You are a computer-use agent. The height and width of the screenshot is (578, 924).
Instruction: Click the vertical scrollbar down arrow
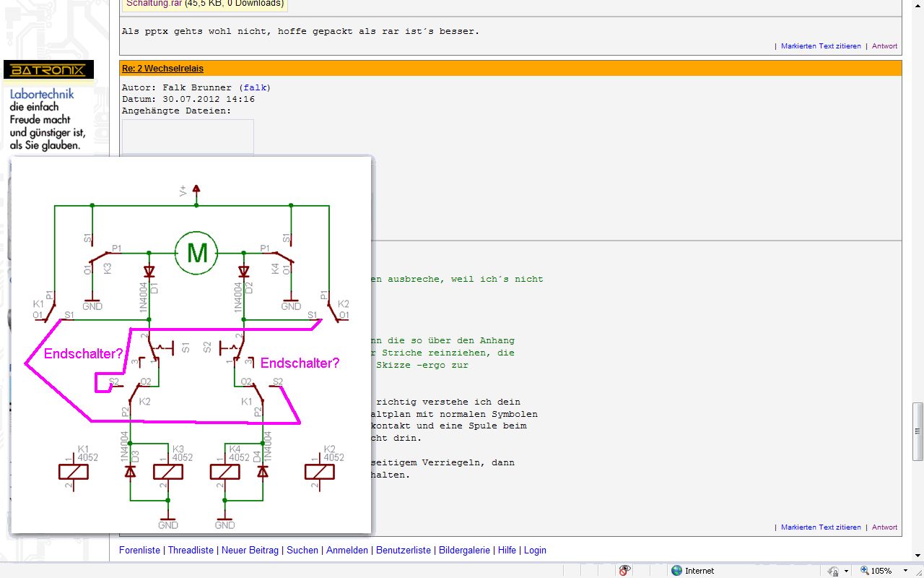pyautogui.click(x=918, y=555)
